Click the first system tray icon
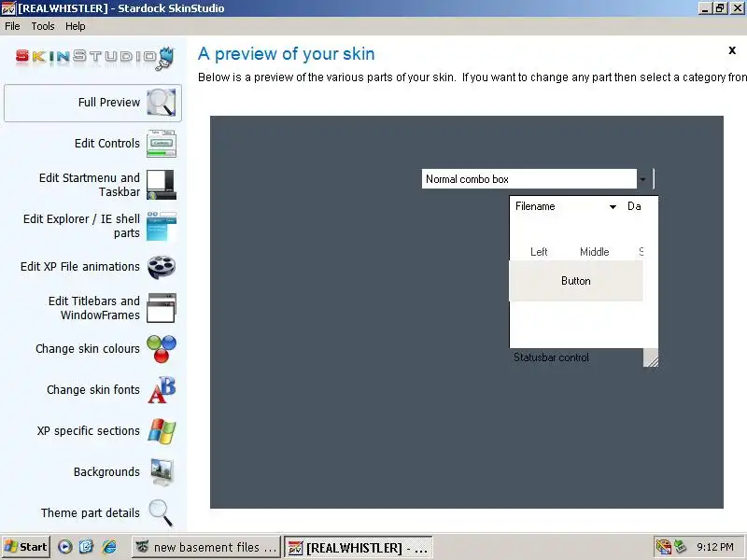The height and width of the screenshot is (560, 747). [663, 547]
